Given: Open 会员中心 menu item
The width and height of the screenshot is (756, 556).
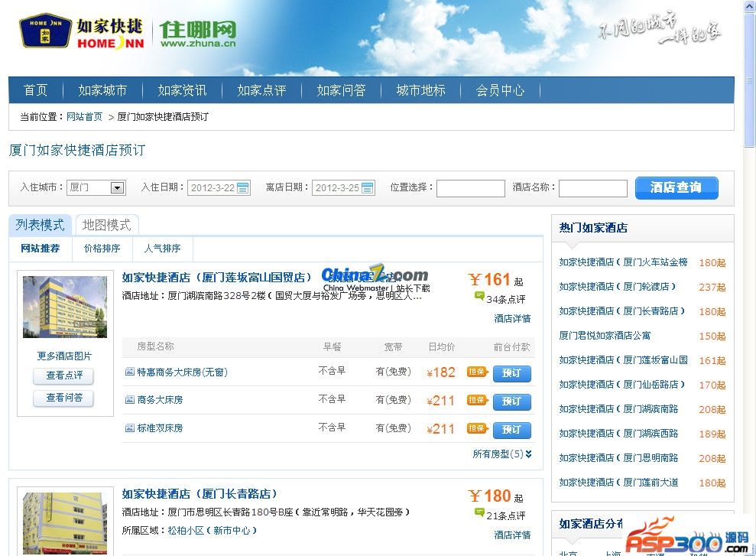Looking at the screenshot, I should click(x=500, y=90).
